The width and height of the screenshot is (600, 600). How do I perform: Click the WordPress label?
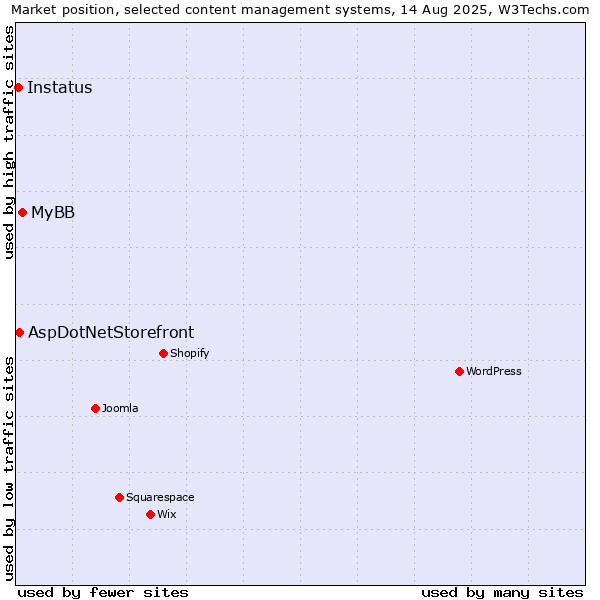click(x=494, y=371)
